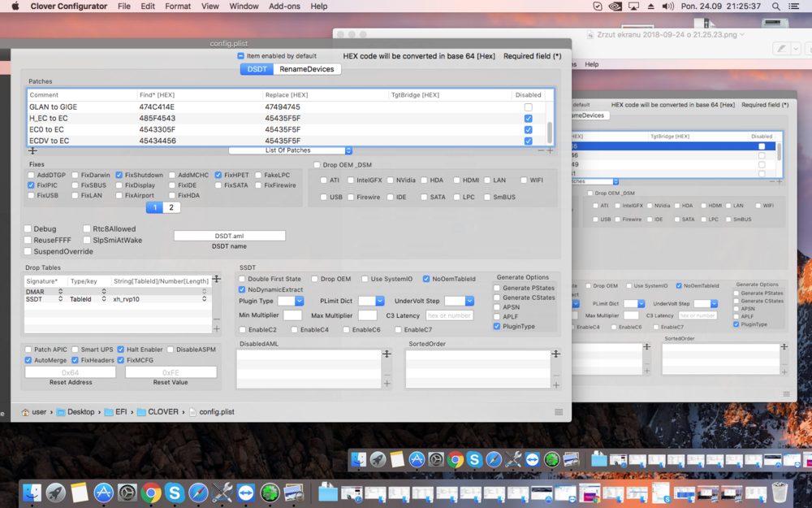Go to page 2 of Fixes
The image size is (812, 508).
point(171,207)
